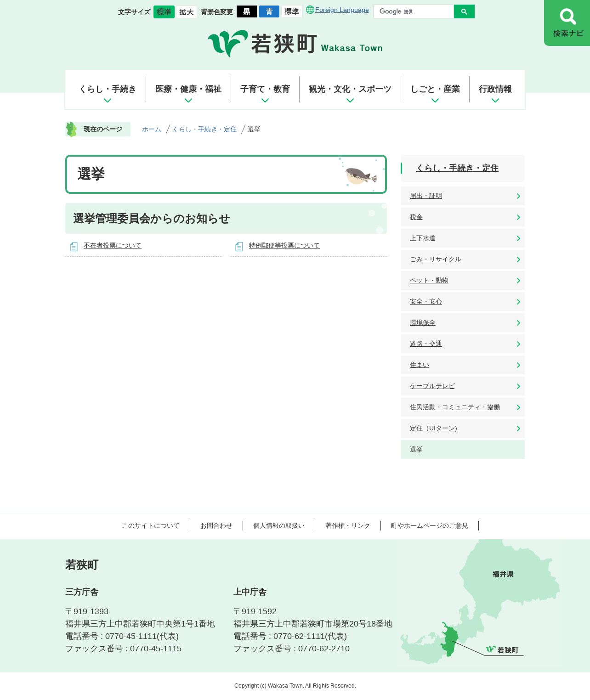
Task: Open 町やホームページのご意見 footer link
Action: click(x=430, y=525)
